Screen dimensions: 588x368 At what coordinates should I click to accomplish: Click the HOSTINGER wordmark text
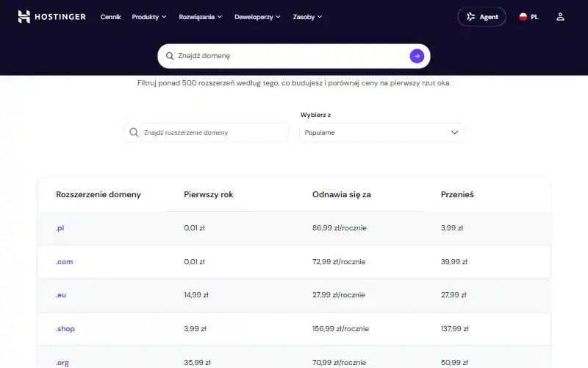pos(60,16)
